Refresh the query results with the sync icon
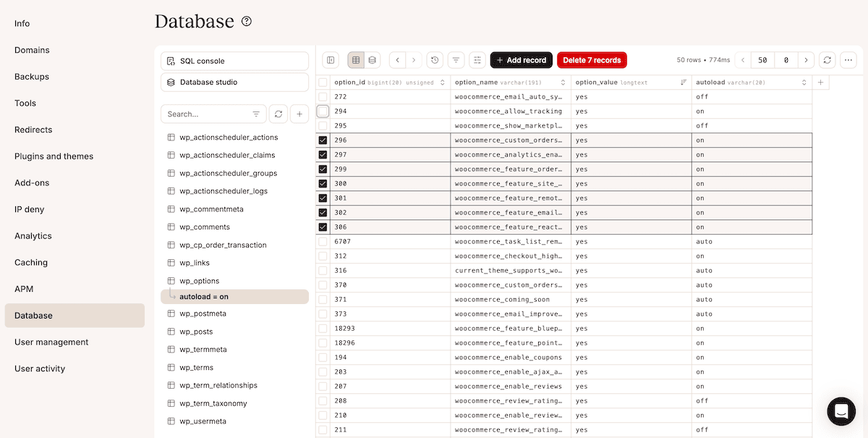Image resolution: width=868 pixels, height=438 pixels. click(x=827, y=59)
